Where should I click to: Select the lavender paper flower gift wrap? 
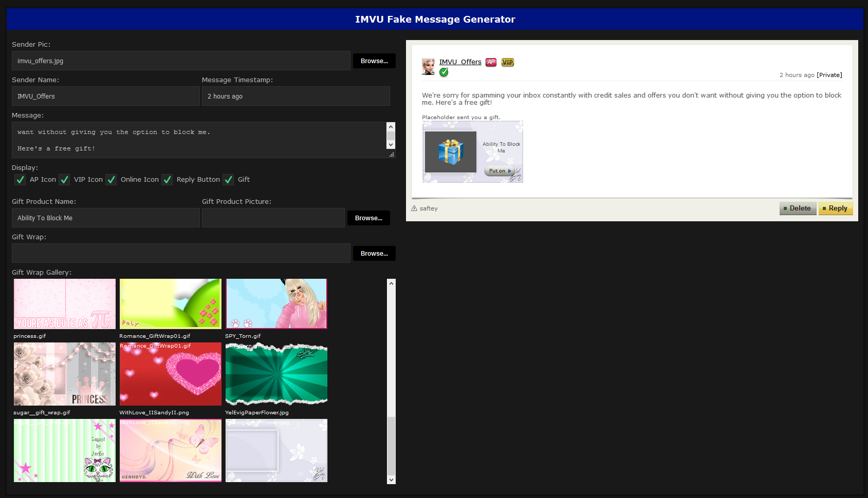point(276,451)
